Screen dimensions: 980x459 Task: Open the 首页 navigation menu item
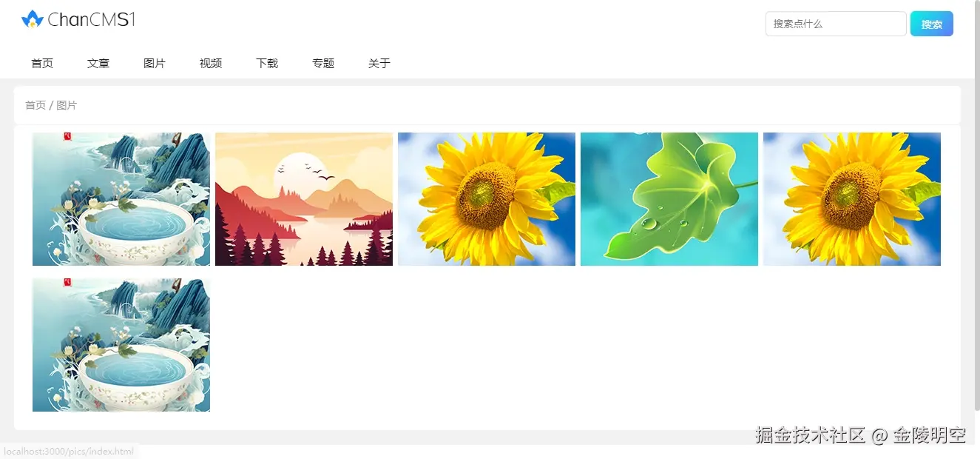click(x=42, y=64)
